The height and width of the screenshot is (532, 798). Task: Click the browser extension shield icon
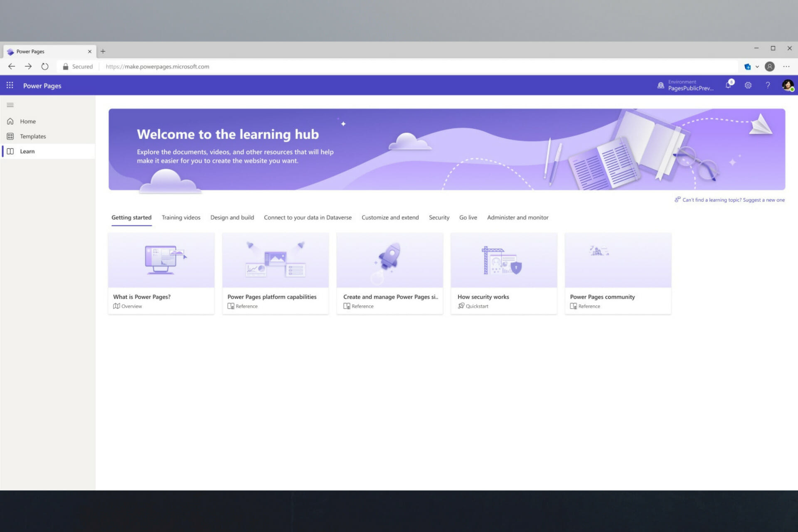pos(747,66)
